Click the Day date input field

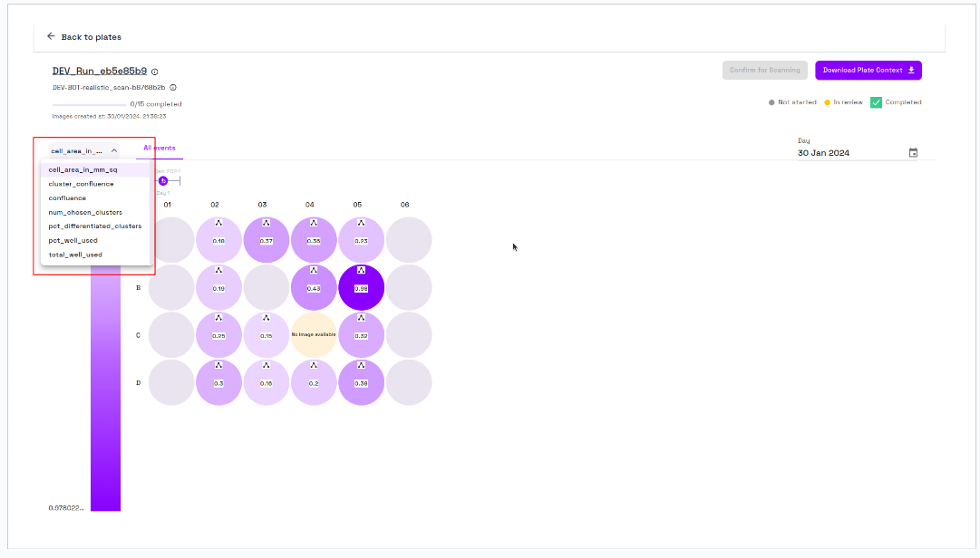[849, 153]
